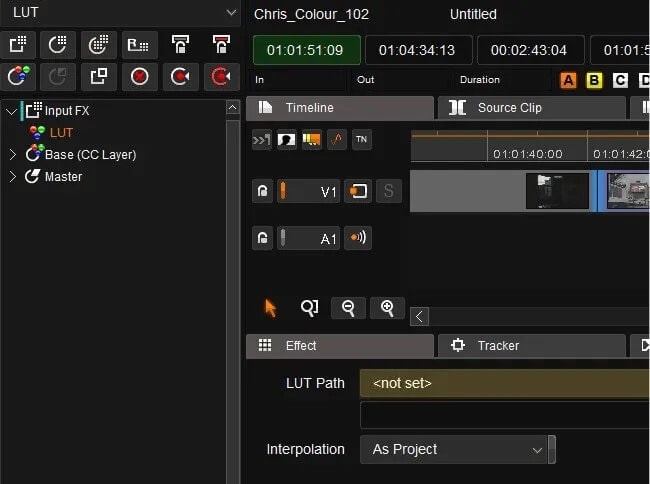Click the orange A button
650x484 pixels.
(568, 80)
